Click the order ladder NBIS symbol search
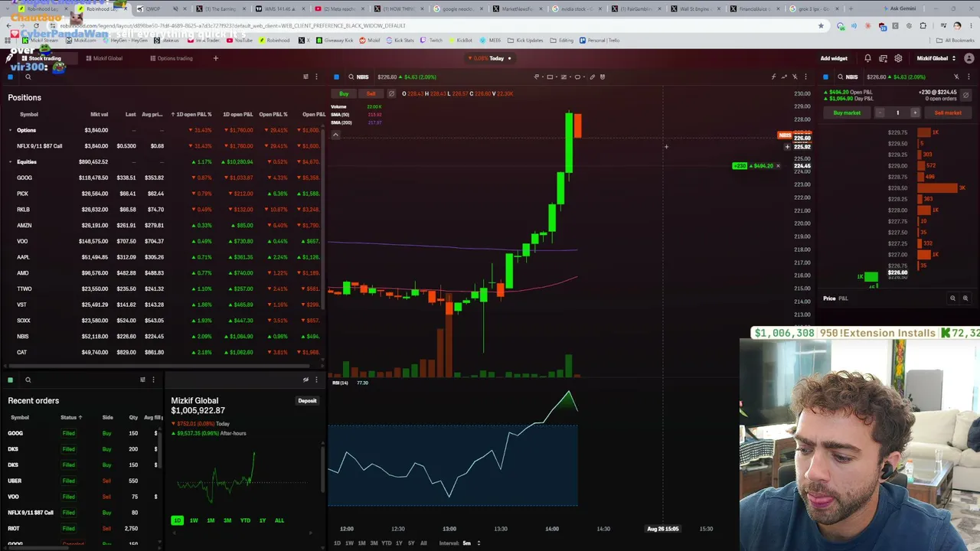Viewport: 980px width, 551px height. [x=847, y=77]
